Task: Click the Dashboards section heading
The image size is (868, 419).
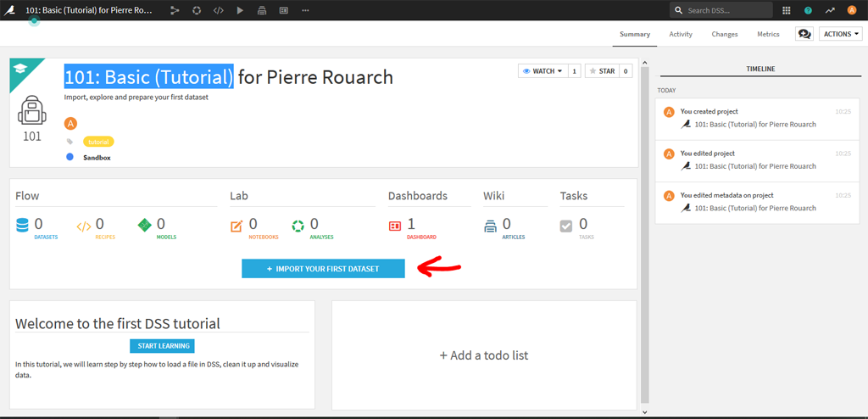Action: 418,196
